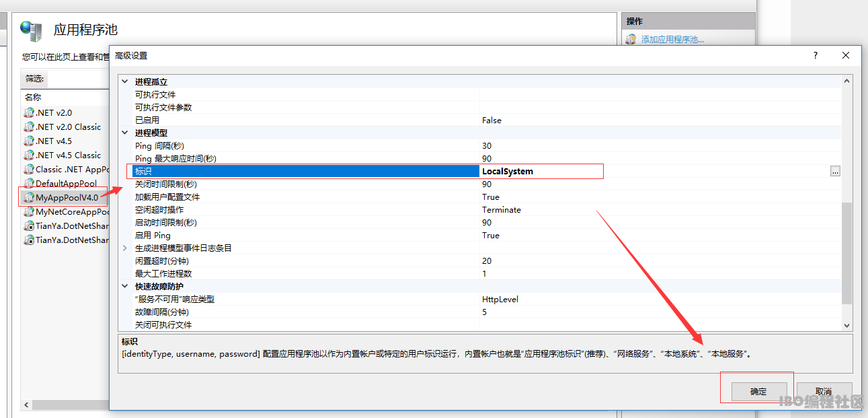
Task: Select the 闲置超时(分钟) value 20
Action: (x=487, y=261)
